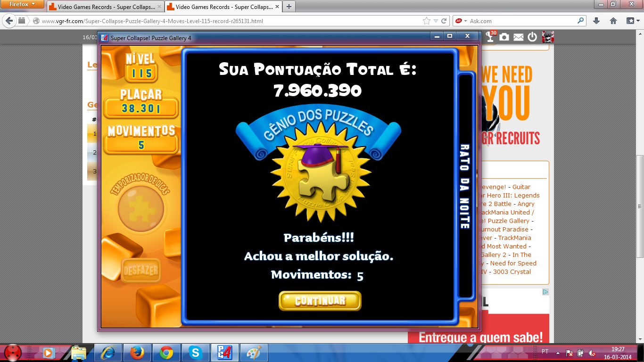This screenshot has width=644, height=362.
Task: Go to Firefox home page icon
Action: click(613, 21)
